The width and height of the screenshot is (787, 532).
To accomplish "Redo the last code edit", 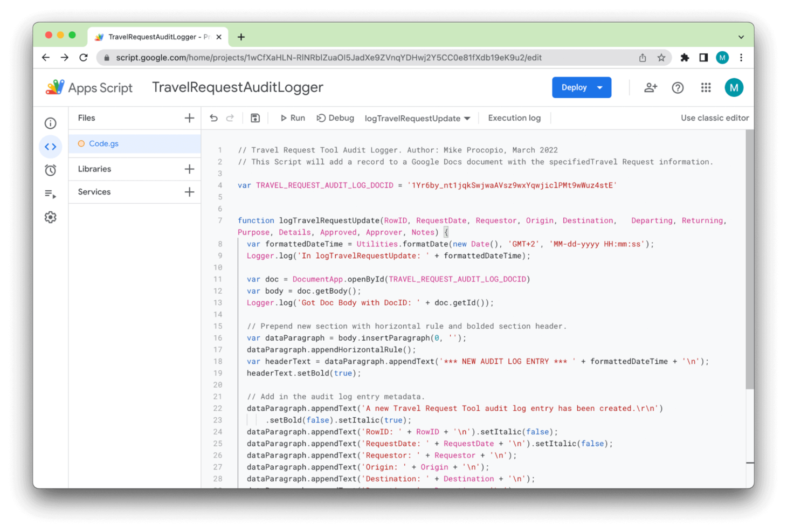I will point(230,118).
